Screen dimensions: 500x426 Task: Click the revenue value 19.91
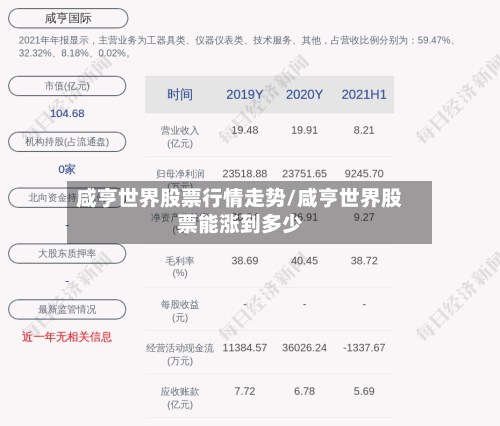[304, 130]
